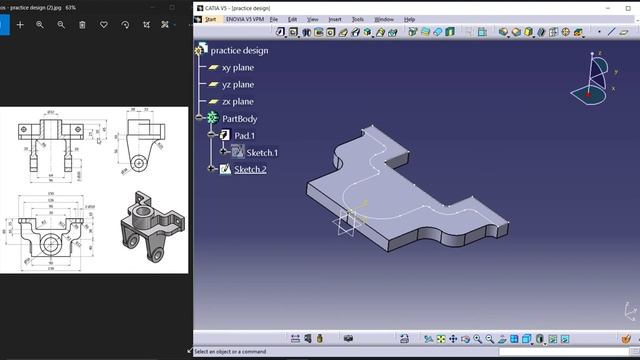
Task: Click the delete trash icon in Photos
Action: [82, 25]
